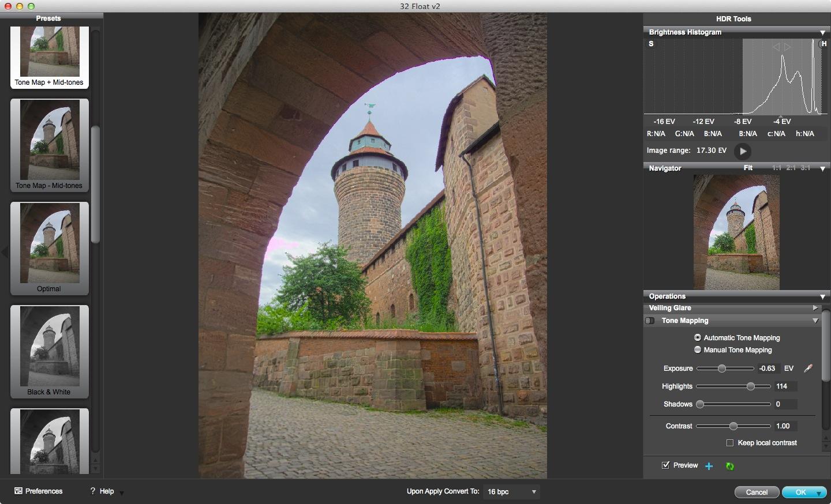Play the Image range animation button
831x504 pixels.
pyautogui.click(x=743, y=151)
